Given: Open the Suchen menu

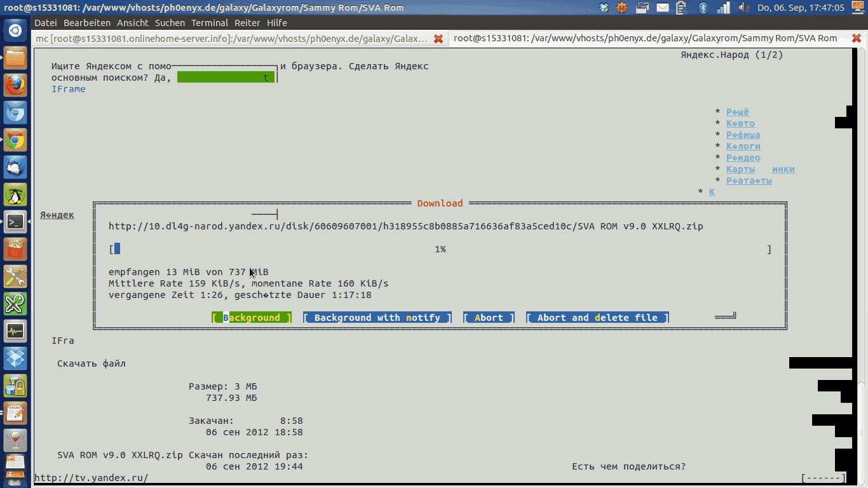Looking at the screenshot, I should 170,22.
